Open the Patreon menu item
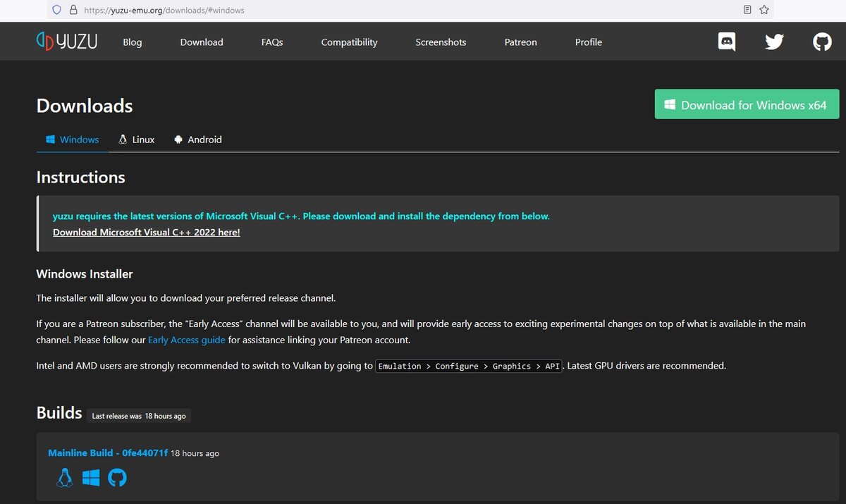The height and width of the screenshot is (504, 846). pyautogui.click(x=521, y=42)
